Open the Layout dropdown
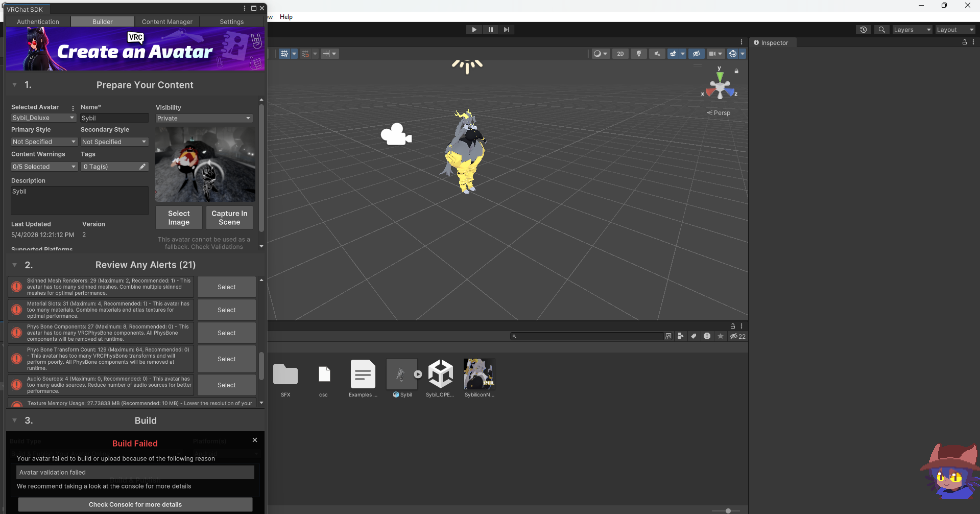The height and width of the screenshot is (514, 980). pyautogui.click(x=954, y=30)
